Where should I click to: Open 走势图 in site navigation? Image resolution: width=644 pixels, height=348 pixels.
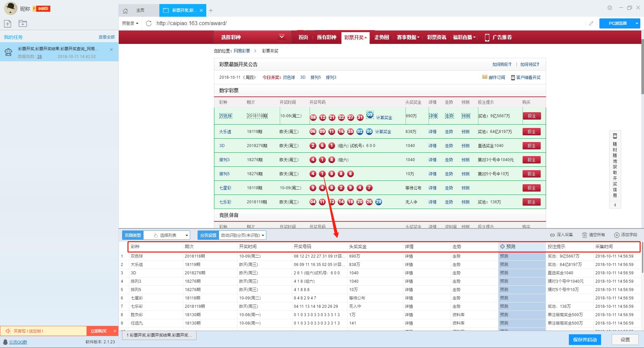tap(382, 38)
